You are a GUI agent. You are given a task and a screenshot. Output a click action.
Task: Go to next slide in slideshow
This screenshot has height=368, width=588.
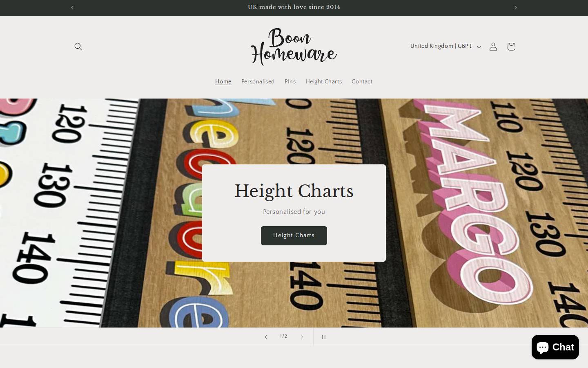pyautogui.click(x=302, y=337)
